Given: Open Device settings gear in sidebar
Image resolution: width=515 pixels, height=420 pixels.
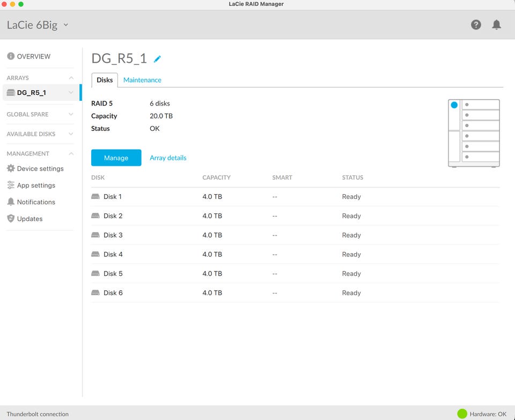Looking at the screenshot, I should coord(11,168).
